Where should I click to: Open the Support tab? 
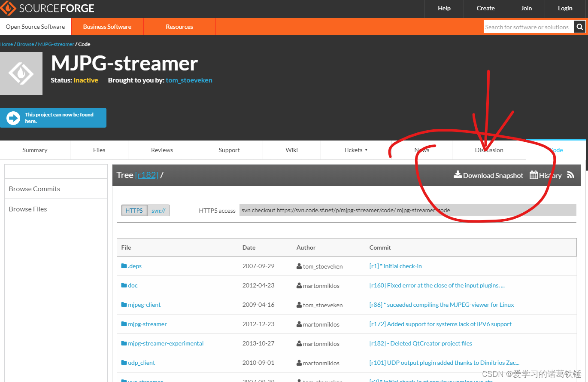[x=229, y=150]
